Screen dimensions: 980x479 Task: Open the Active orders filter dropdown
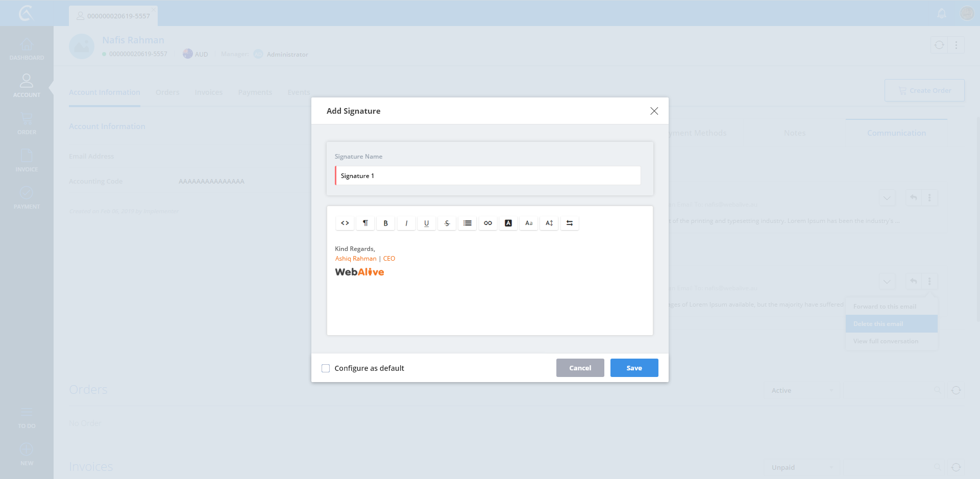click(801, 390)
